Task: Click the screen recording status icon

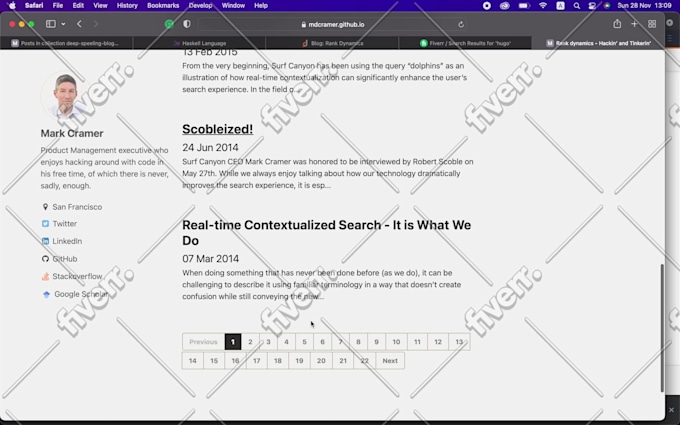Action: pyautogui.click(x=487, y=6)
